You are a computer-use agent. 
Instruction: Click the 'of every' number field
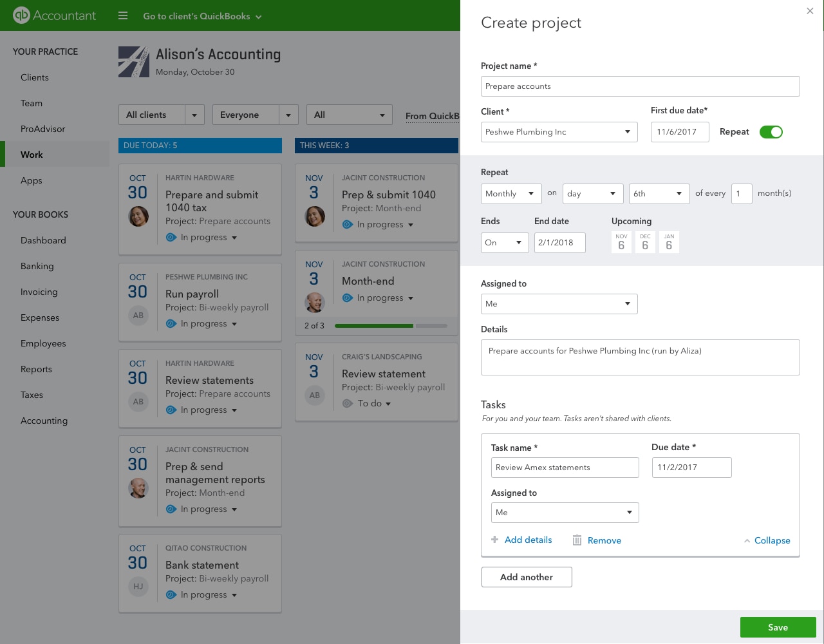coord(742,194)
